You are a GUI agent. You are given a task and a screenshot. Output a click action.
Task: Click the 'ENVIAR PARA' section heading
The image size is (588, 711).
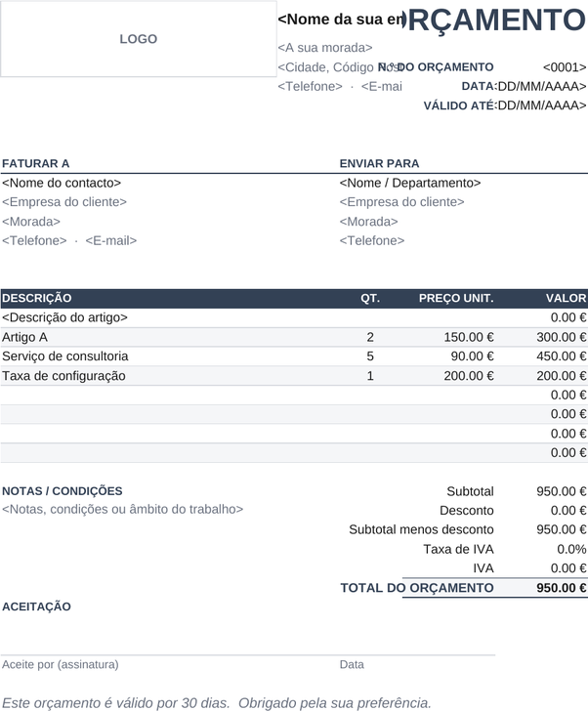tap(379, 163)
